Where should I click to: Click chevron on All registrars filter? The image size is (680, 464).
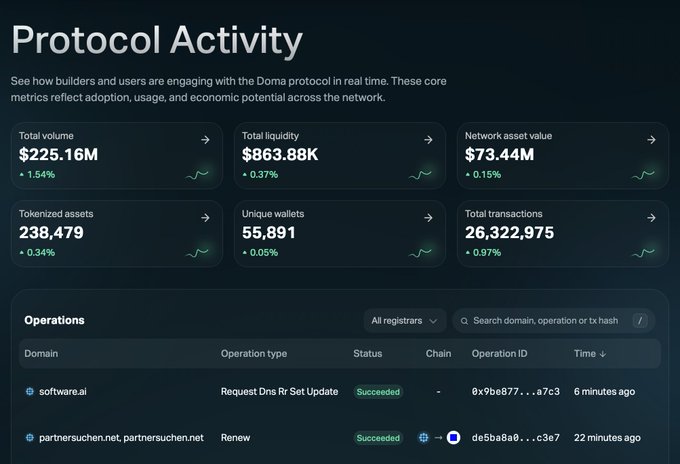pos(433,321)
